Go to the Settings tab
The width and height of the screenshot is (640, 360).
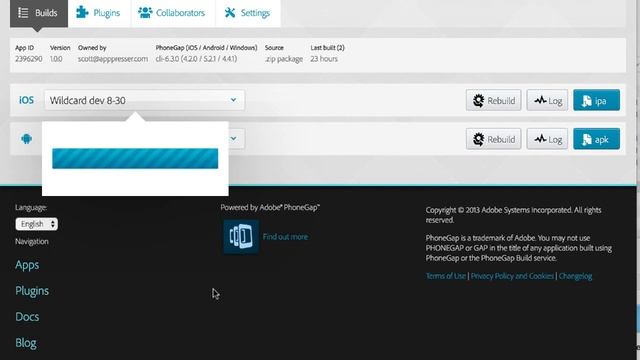(x=248, y=13)
